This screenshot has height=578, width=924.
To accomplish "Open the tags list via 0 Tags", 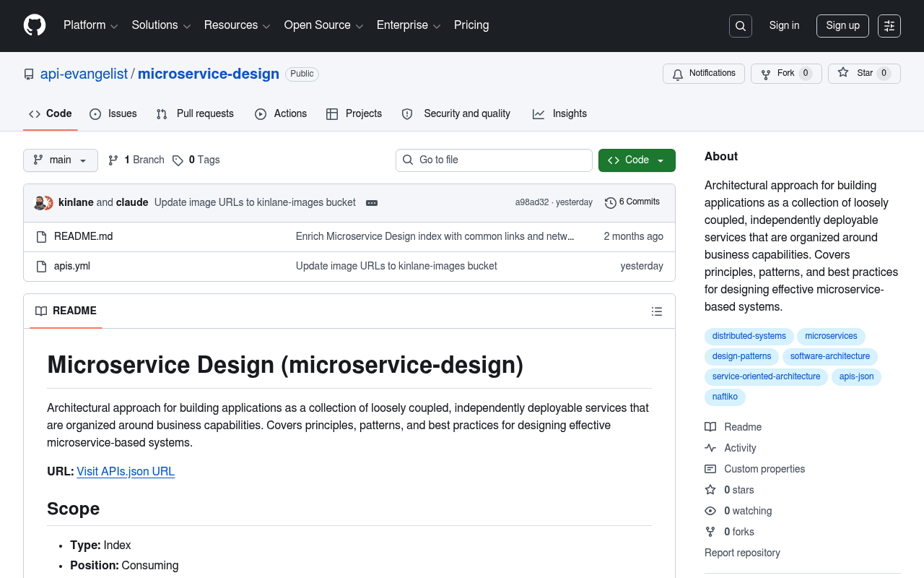I will pos(196,160).
